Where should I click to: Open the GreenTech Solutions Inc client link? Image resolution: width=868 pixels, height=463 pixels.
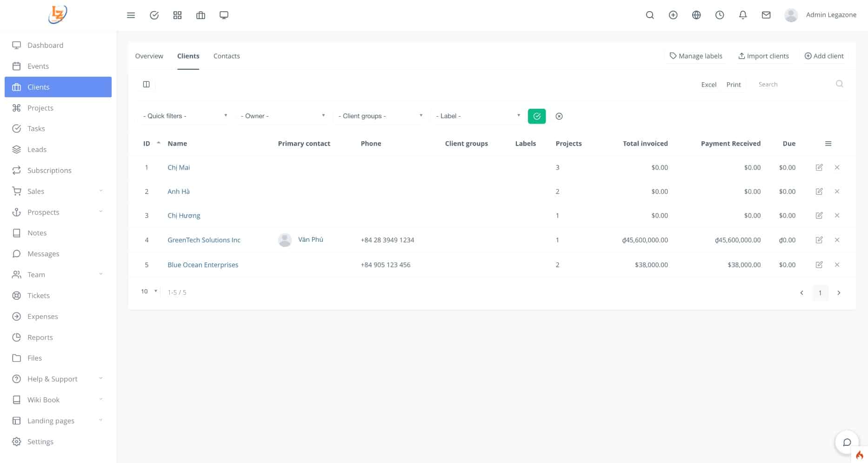click(x=204, y=240)
